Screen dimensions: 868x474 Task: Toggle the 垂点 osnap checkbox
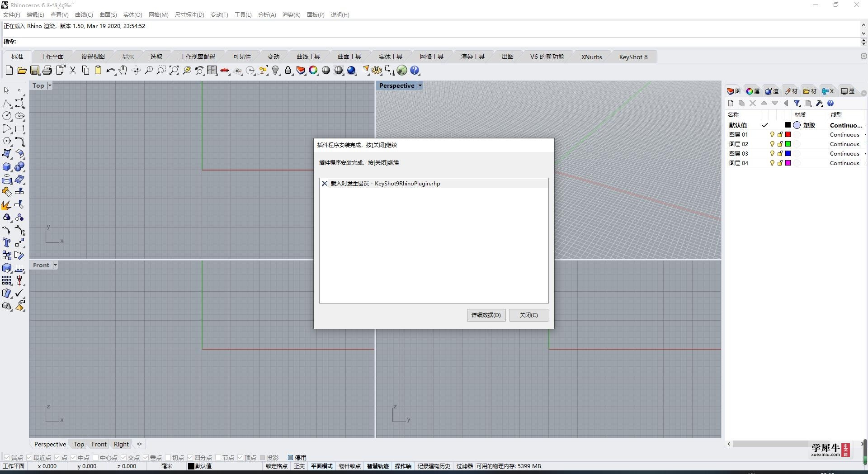(146, 458)
